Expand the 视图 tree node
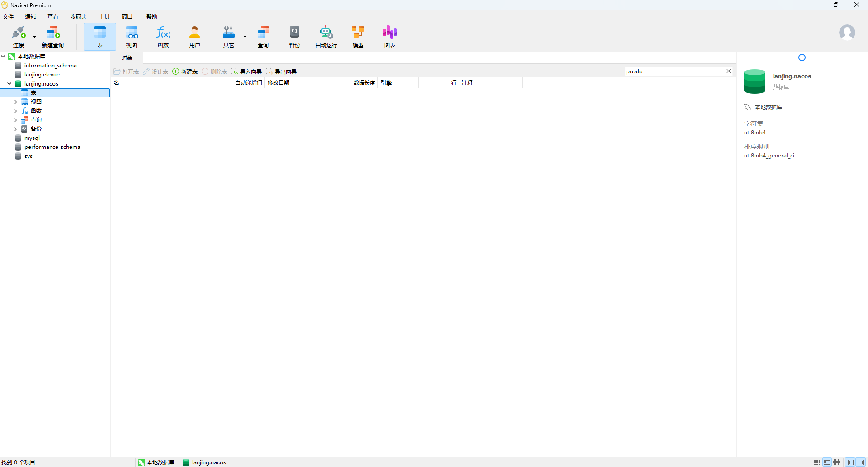This screenshot has height=467, width=868. click(15, 102)
